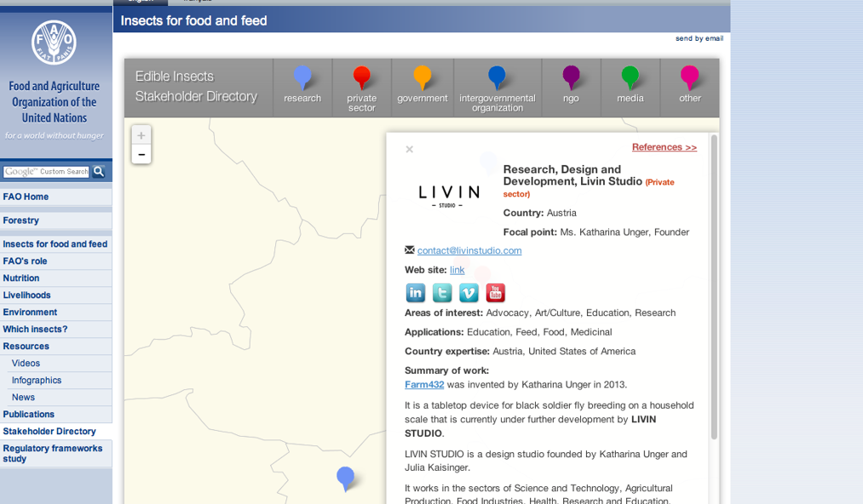Email contact@livinstudio.com
Screen dimensions: 863x504
(x=469, y=250)
